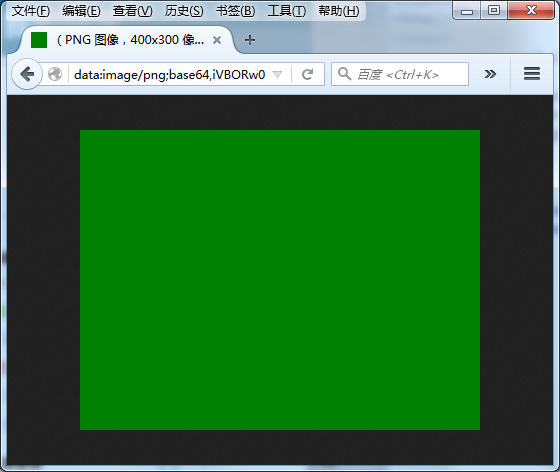Open the 工具(T) menu

click(287, 11)
